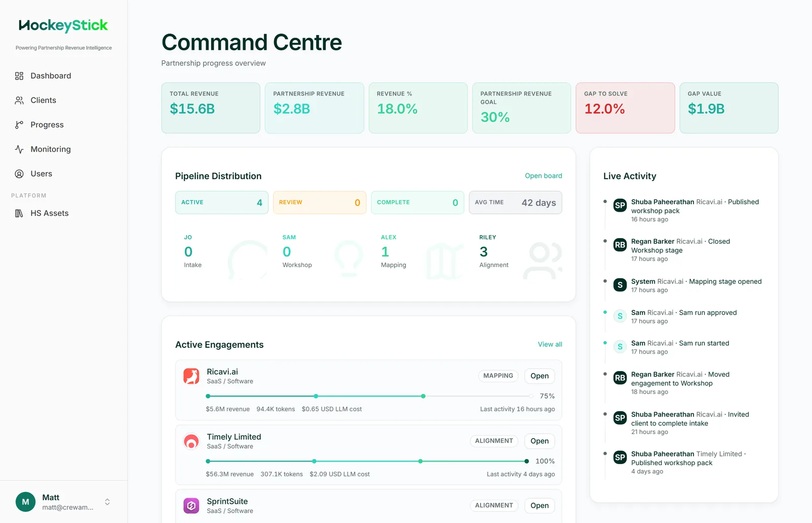
Task: Open the Timely Limited engagement
Action: click(x=539, y=441)
